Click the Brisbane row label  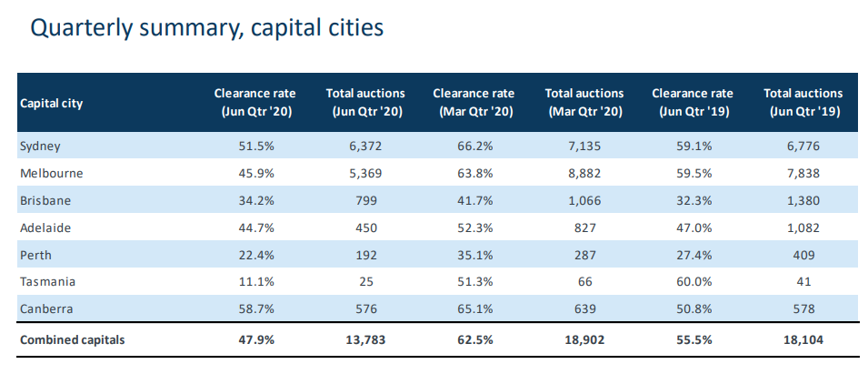45,200
